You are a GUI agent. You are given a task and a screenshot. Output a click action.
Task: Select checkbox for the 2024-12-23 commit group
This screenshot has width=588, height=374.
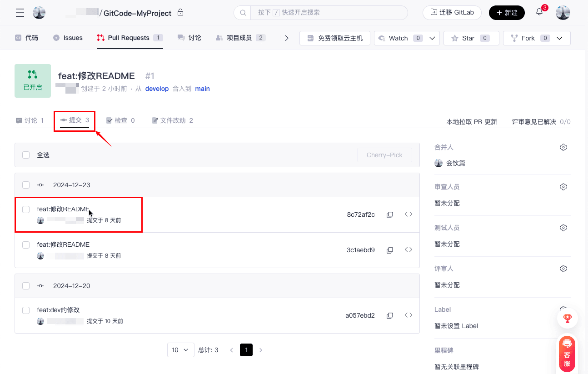(26, 185)
